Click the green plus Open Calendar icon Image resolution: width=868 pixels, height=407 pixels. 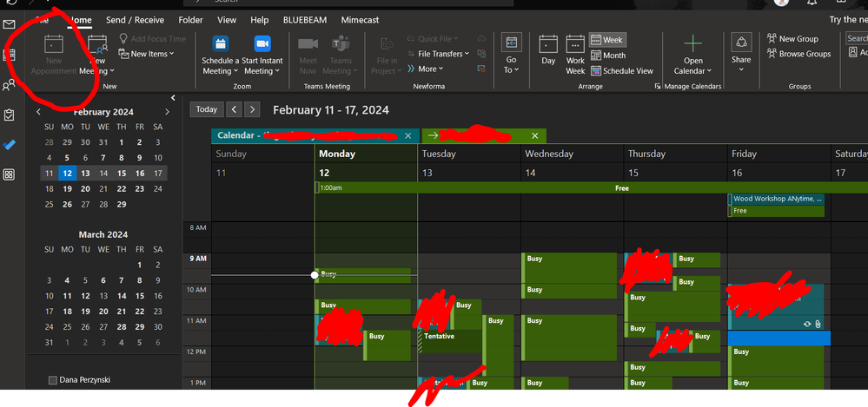(x=692, y=43)
